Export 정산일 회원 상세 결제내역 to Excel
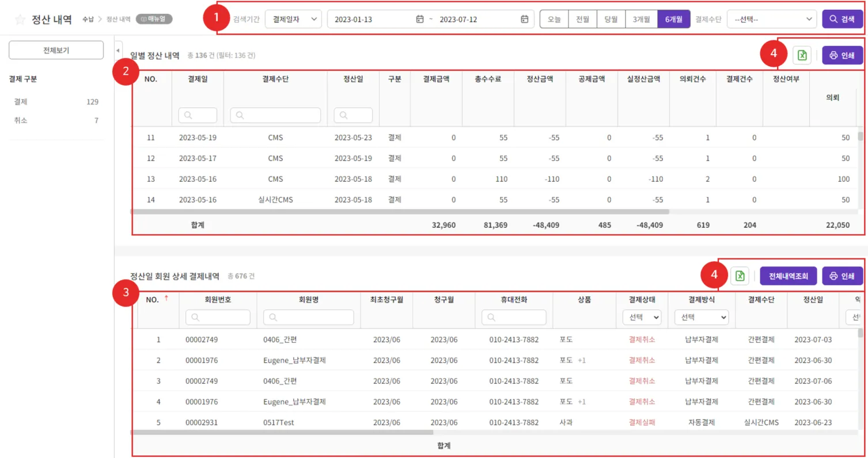Screen dimensions: 868x458 pos(740,276)
